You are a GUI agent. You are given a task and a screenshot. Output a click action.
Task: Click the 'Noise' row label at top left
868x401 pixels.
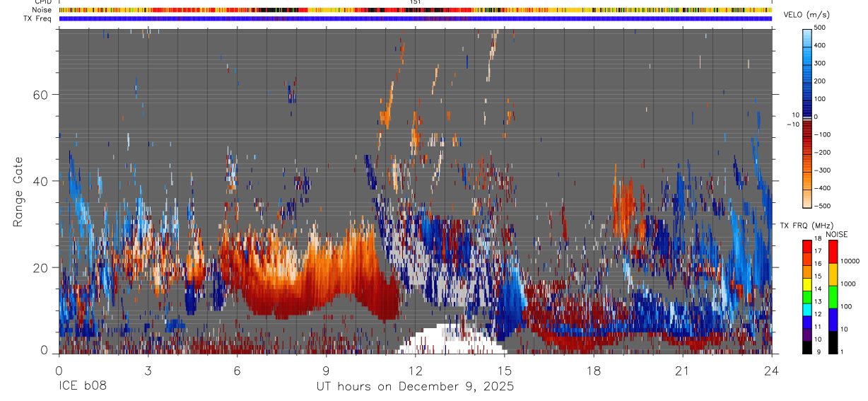tap(42, 10)
